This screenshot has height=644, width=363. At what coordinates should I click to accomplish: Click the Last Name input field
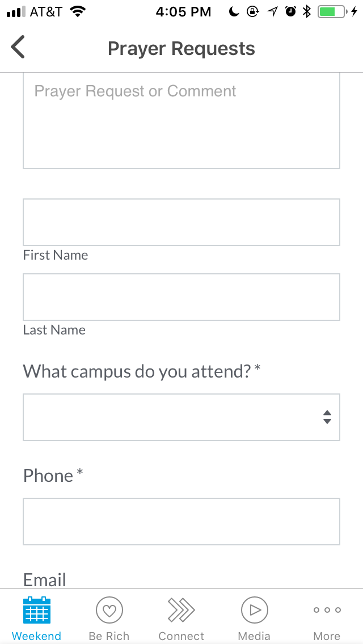point(181,297)
